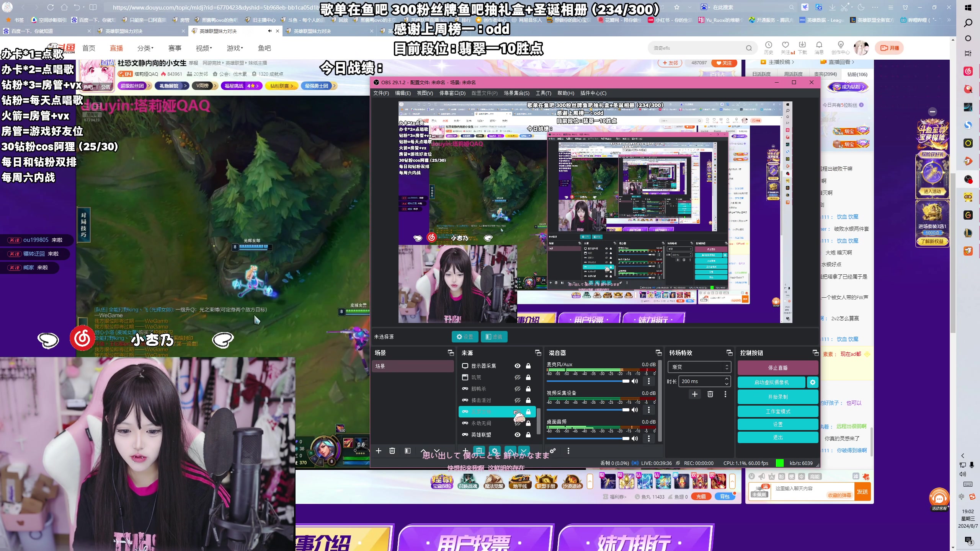980x551 pixels.
Task: Open OBS 文件(F) menu
Action: [381, 93]
